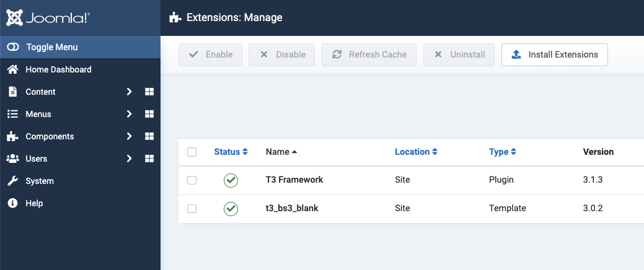Open the T3 Framework extension link

(x=294, y=180)
